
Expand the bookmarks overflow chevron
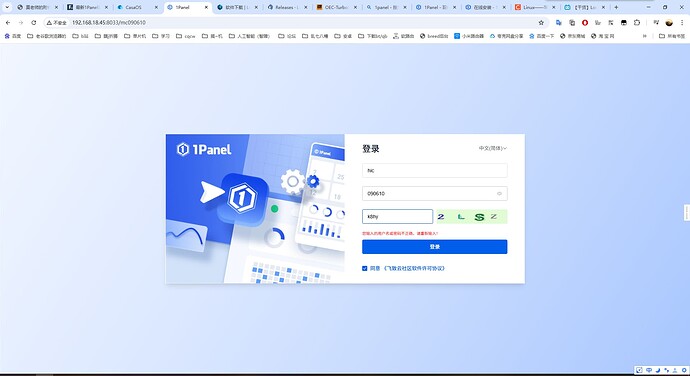click(x=645, y=36)
